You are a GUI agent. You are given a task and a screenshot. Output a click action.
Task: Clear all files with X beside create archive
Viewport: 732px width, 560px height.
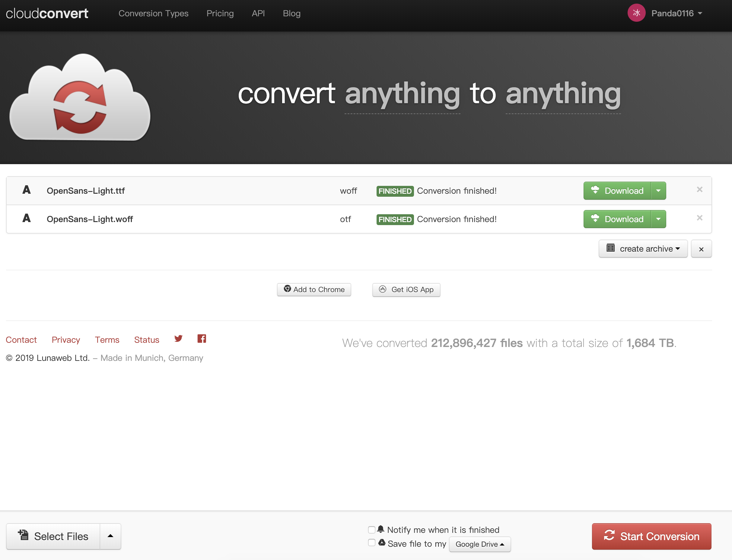click(x=701, y=249)
